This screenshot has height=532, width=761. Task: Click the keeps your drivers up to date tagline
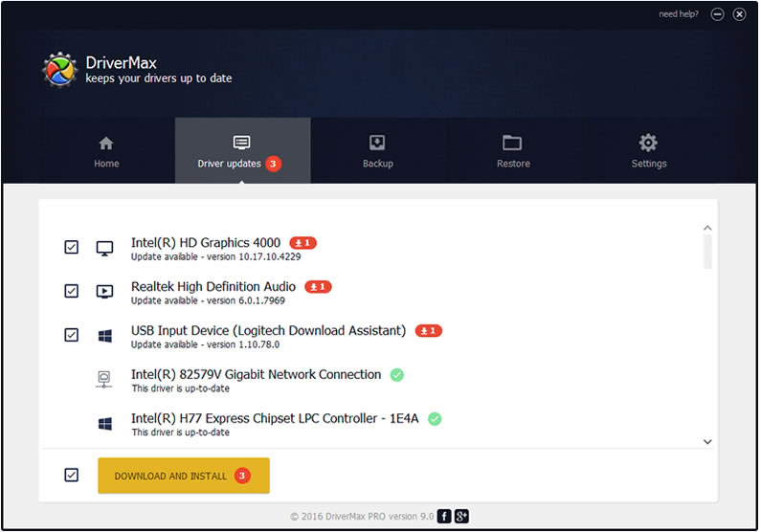pos(159,78)
